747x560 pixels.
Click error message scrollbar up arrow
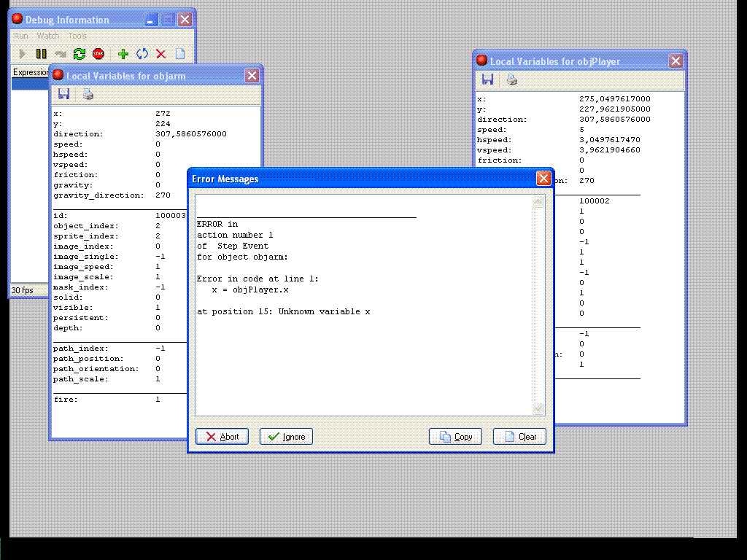tap(538, 202)
